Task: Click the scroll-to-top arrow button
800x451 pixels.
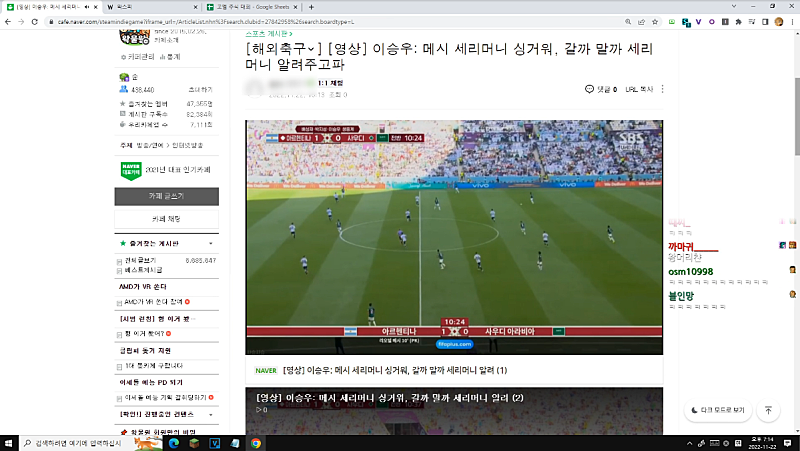Action: (x=768, y=410)
